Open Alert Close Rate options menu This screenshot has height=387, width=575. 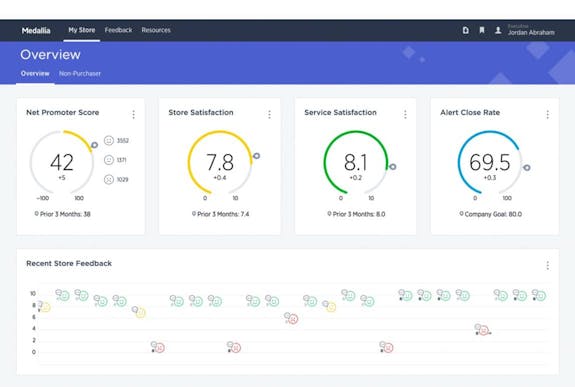[547, 114]
